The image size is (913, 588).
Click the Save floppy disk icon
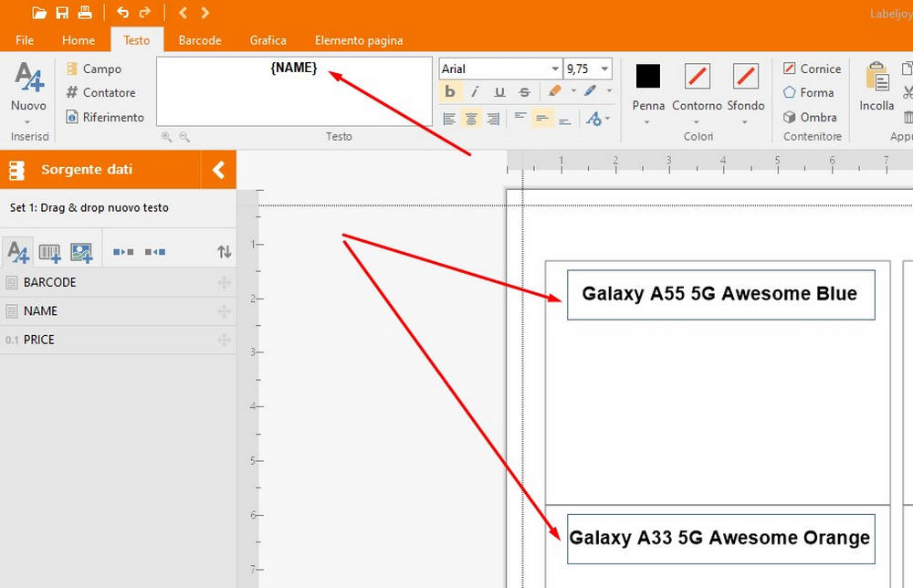pos(62,13)
